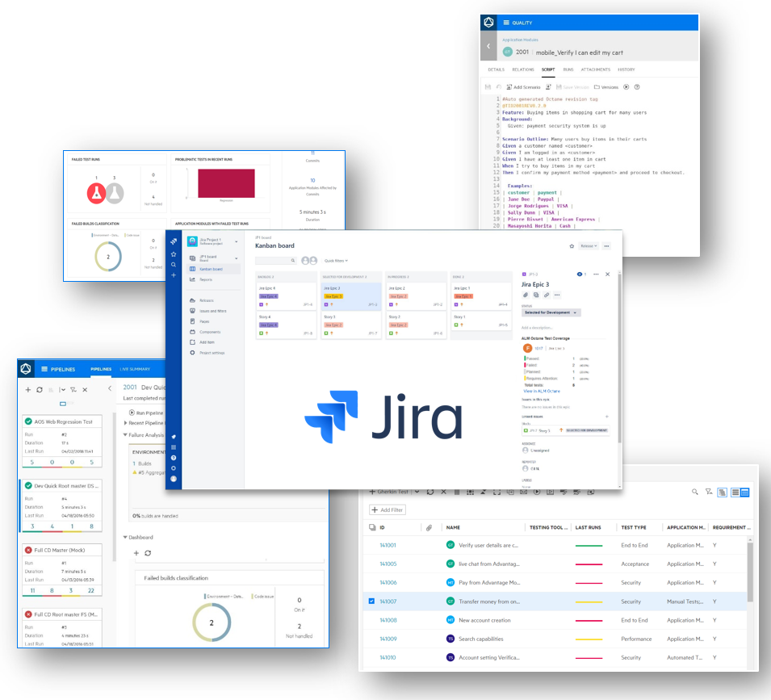Viewport: 771px width, 700px height.
Task: Click the link icon in Jira Epic 3 panel
Action: pos(547,295)
